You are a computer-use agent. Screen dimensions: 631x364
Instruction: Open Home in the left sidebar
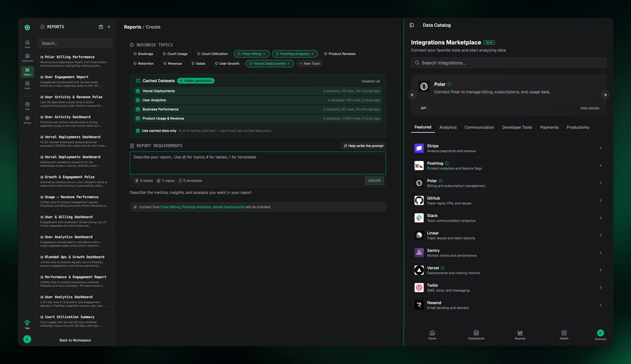pyautogui.click(x=27, y=44)
